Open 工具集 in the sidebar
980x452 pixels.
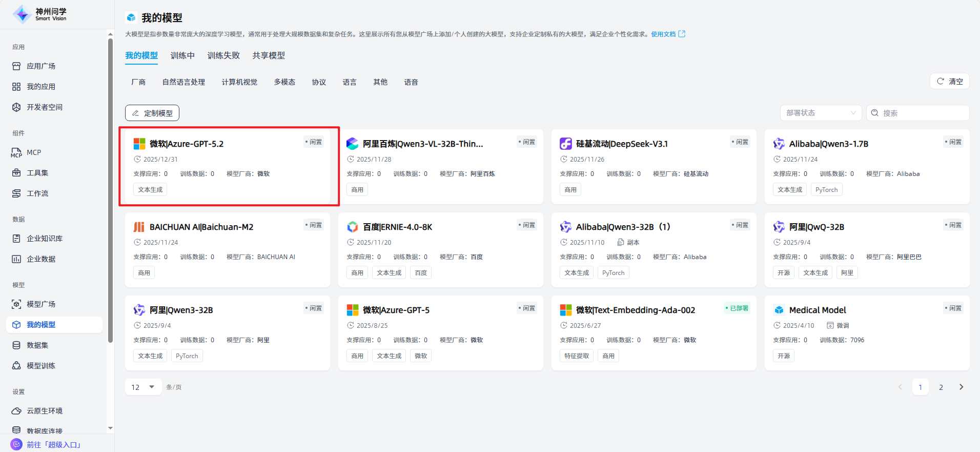point(37,173)
